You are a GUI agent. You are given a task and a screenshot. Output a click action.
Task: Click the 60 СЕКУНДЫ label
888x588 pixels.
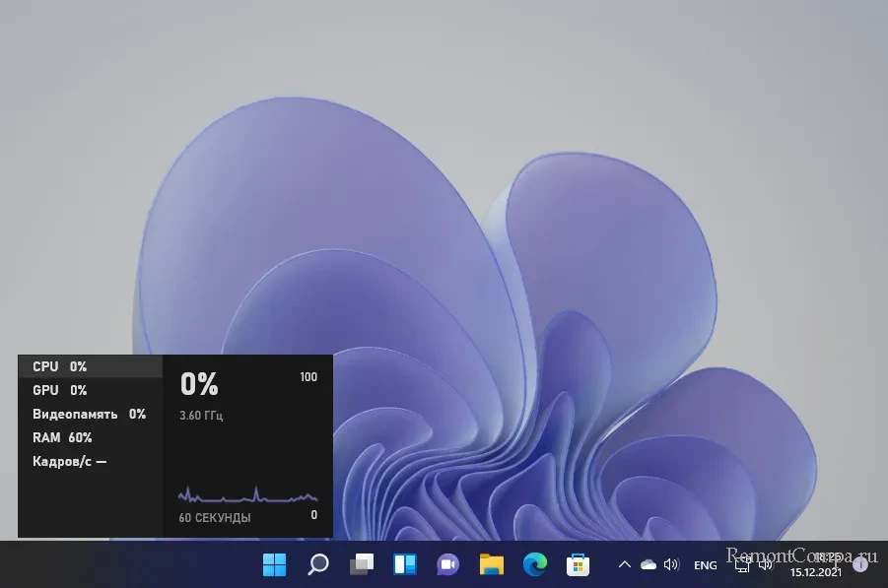pos(215,517)
